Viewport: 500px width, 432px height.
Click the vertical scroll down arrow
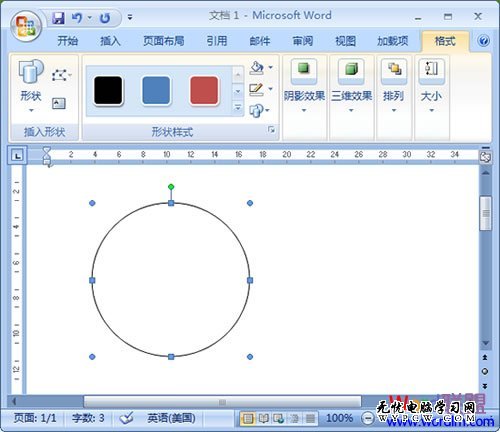coord(486,343)
